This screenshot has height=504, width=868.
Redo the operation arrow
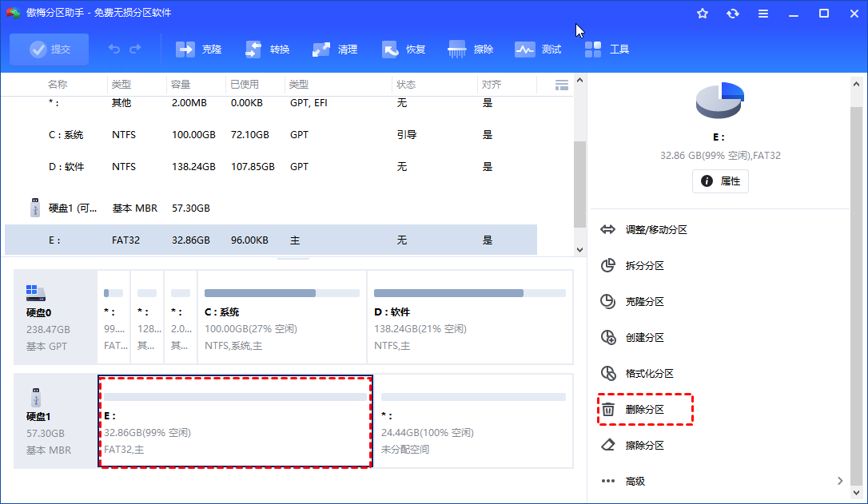[135, 50]
